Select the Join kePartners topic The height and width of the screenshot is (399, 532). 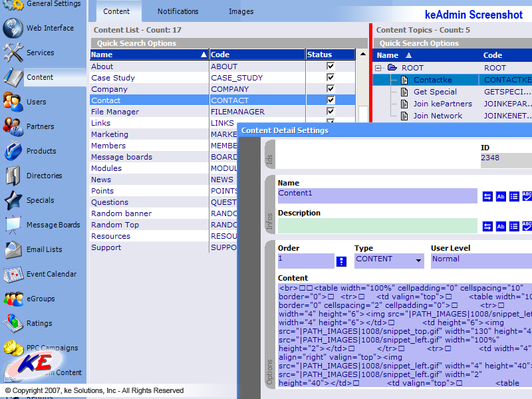coord(442,104)
